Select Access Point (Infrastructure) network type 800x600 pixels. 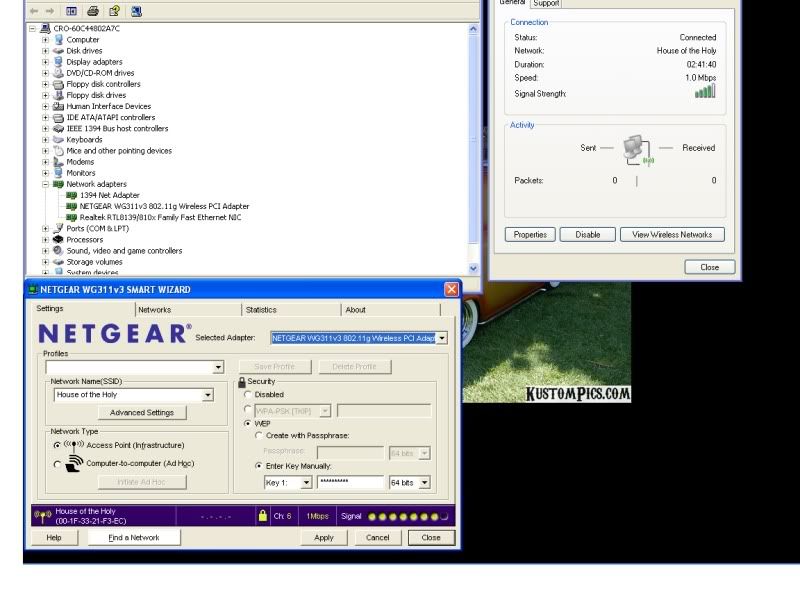[57, 445]
